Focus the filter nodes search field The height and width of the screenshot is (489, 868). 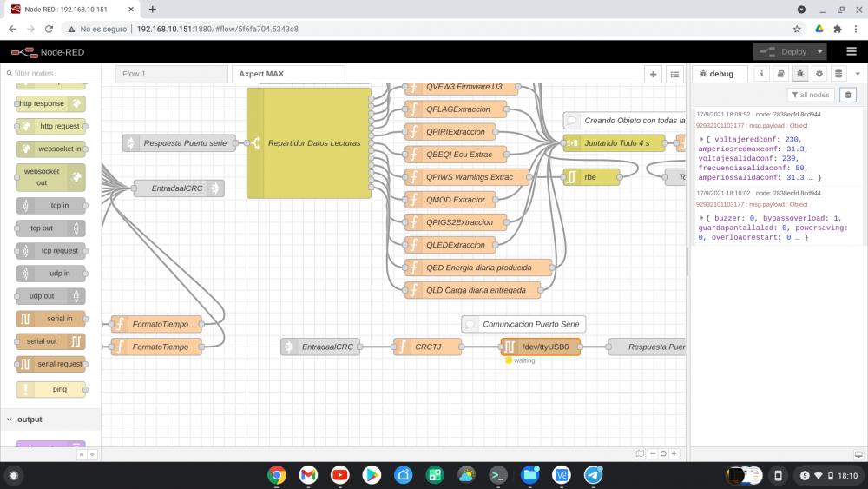pos(51,73)
